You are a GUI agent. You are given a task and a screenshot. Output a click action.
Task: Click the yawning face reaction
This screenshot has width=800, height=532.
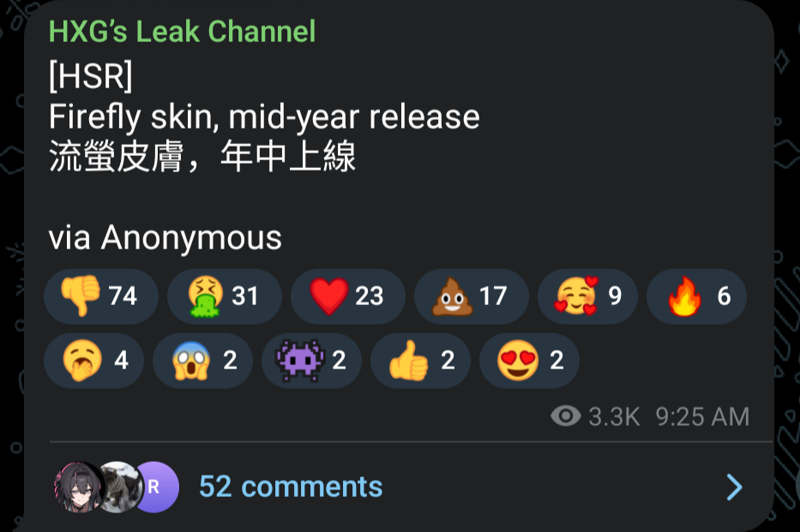[93, 361]
